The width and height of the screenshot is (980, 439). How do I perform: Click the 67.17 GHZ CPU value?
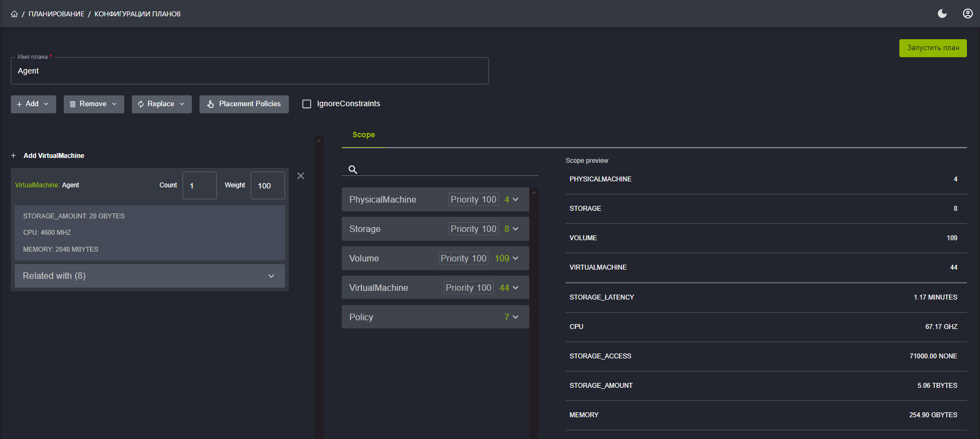(941, 327)
